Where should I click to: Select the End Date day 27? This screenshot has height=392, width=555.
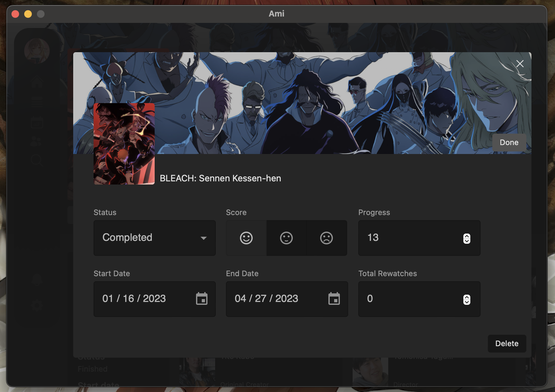point(261,299)
